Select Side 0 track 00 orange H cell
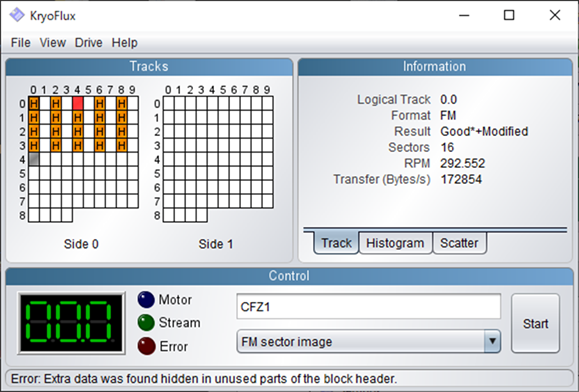This screenshot has height=392, width=579. tap(34, 103)
